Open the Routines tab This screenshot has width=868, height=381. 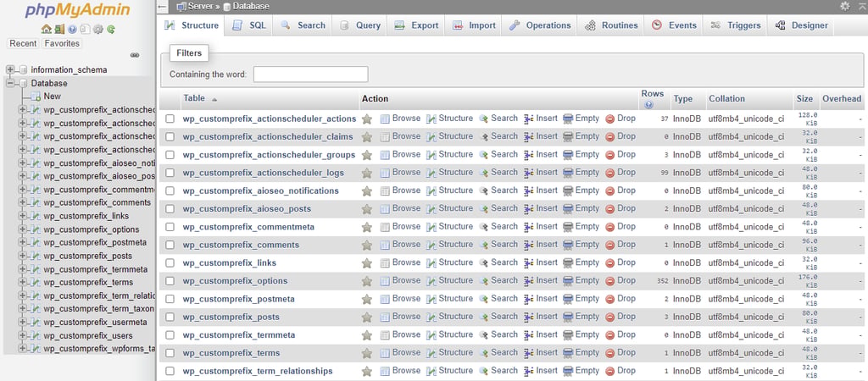tap(611, 25)
